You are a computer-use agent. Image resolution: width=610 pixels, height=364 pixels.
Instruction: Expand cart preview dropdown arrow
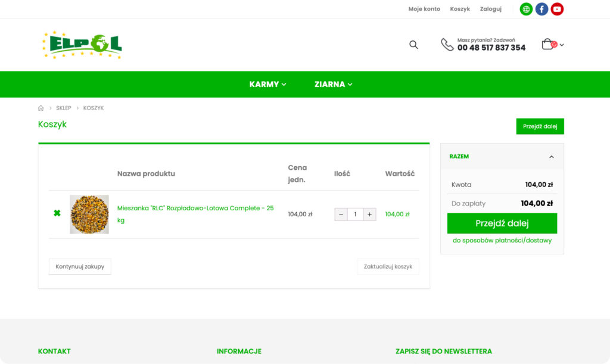561,45
